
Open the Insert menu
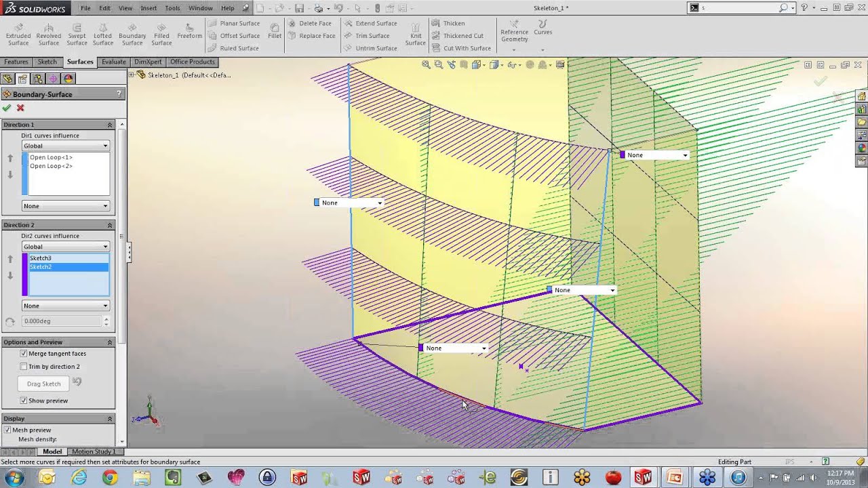[x=149, y=8]
